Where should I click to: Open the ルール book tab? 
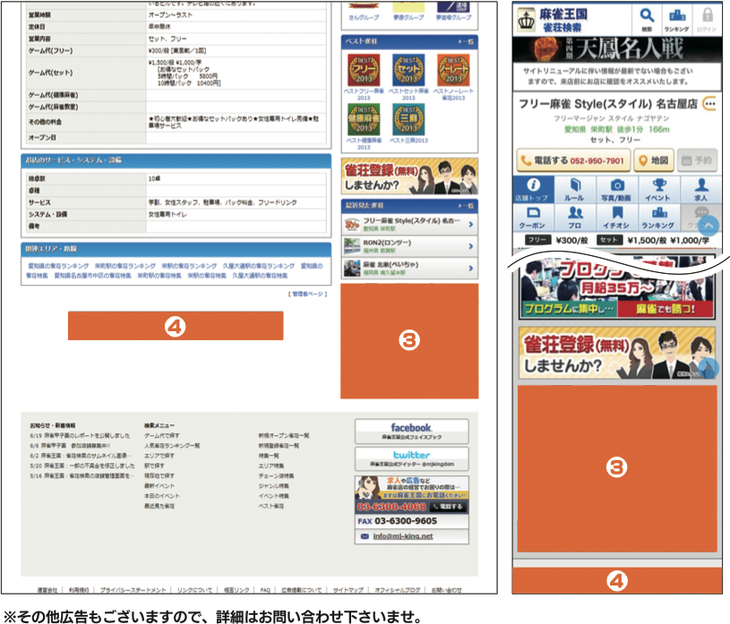coord(575,190)
